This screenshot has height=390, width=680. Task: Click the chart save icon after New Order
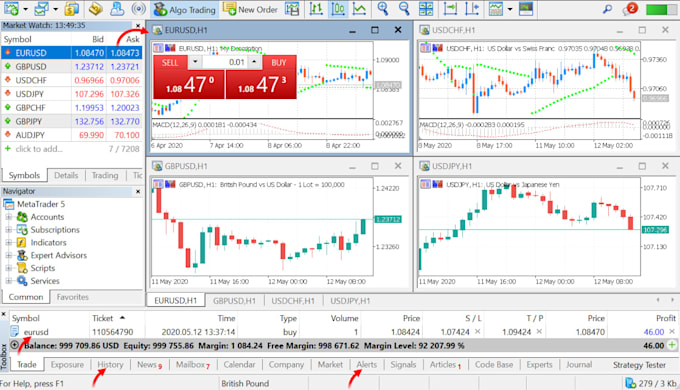pyautogui.click(x=292, y=9)
